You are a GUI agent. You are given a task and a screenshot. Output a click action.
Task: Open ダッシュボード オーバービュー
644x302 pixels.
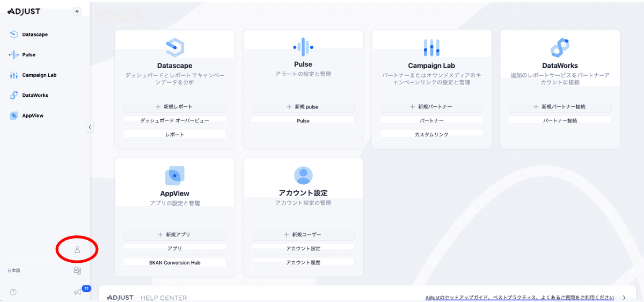(x=174, y=121)
